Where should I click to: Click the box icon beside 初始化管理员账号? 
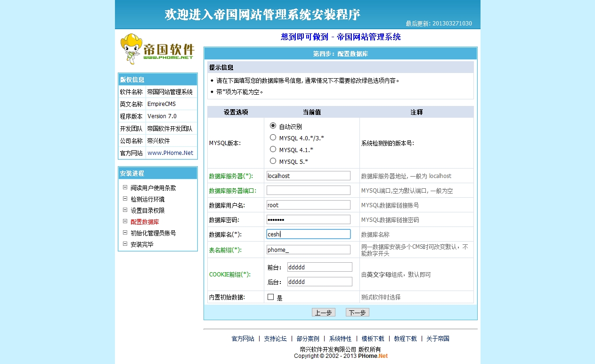(125, 233)
